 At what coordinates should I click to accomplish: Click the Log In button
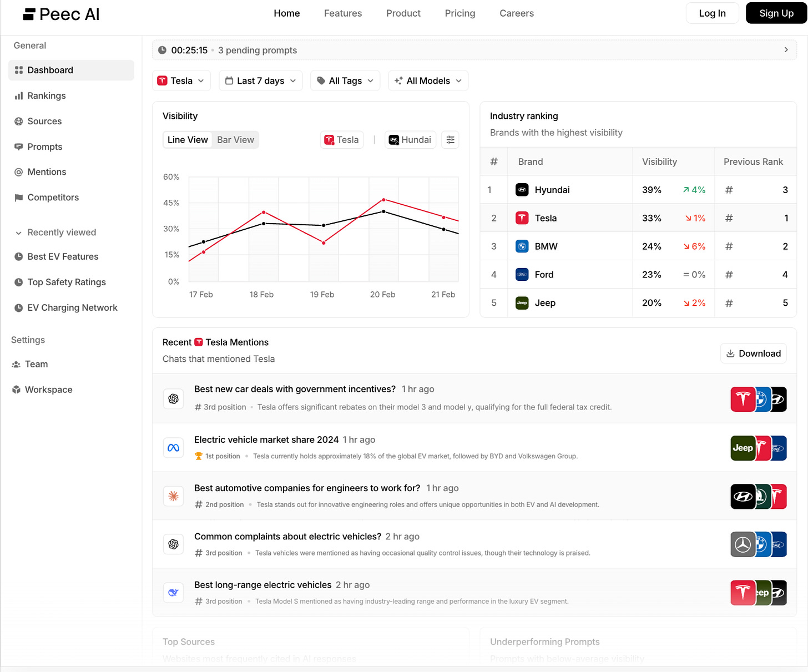(712, 13)
